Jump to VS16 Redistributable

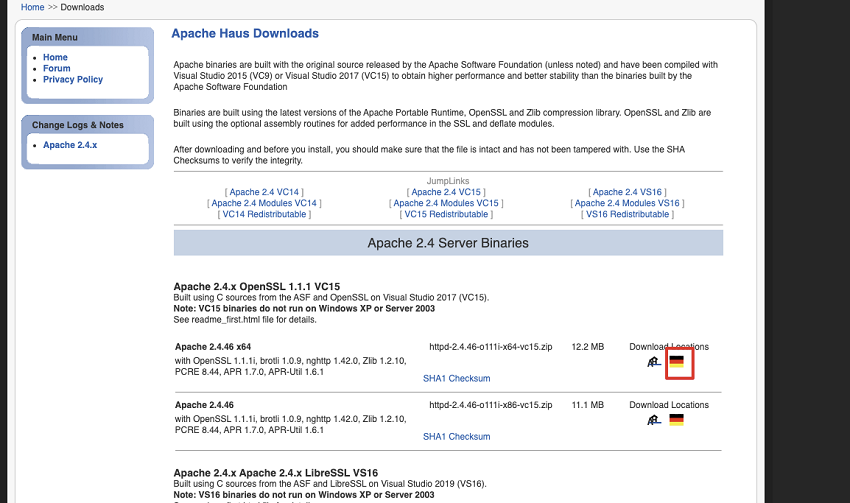tap(627, 214)
